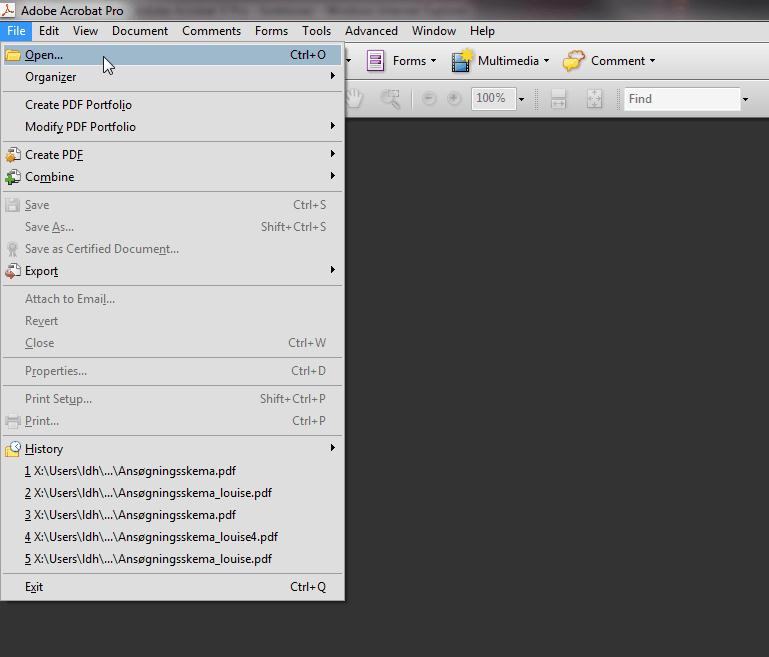This screenshot has height=657, width=769.
Task: Click the Fit one full page icon
Action: click(594, 99)
